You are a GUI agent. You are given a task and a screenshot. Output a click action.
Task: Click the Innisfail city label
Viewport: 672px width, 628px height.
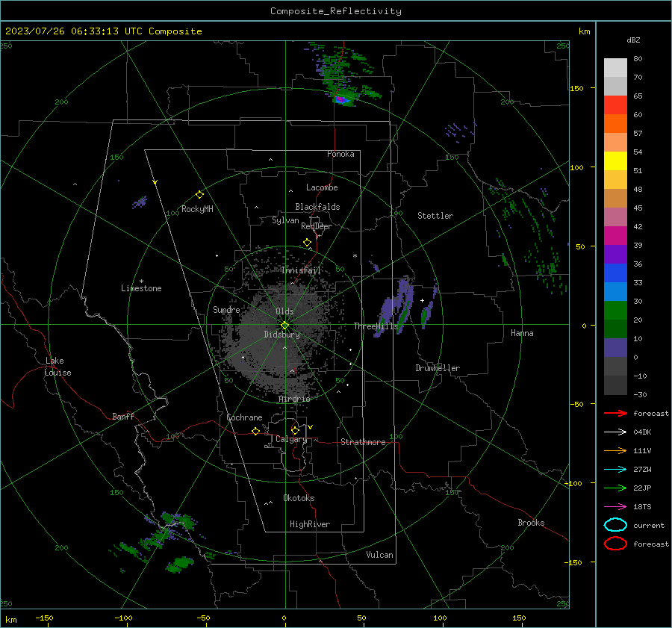coord(301,270)
